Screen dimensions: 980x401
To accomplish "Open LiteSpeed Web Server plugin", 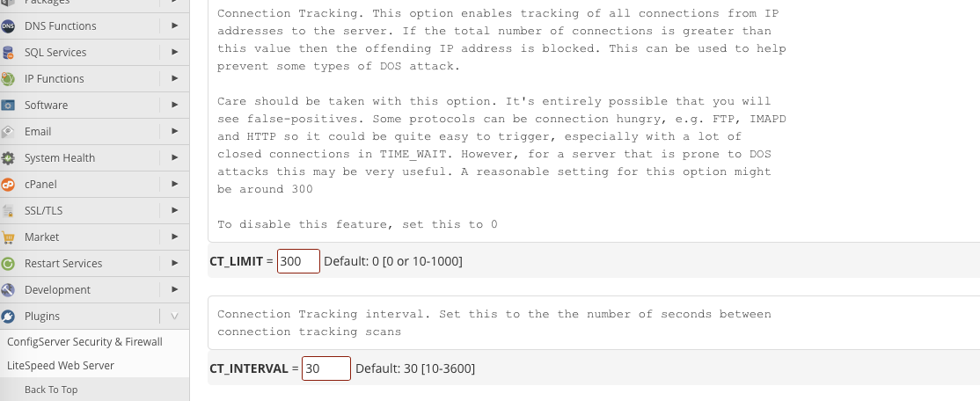I will pos(61,366).
